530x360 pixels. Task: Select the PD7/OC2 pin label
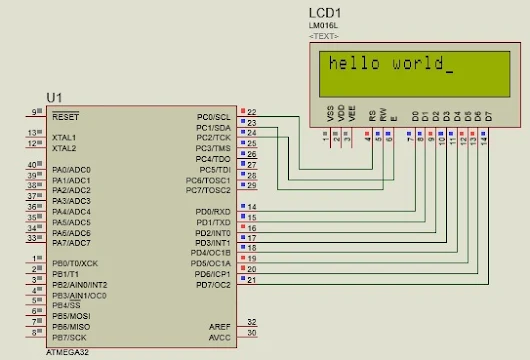[x=213, y=285]
